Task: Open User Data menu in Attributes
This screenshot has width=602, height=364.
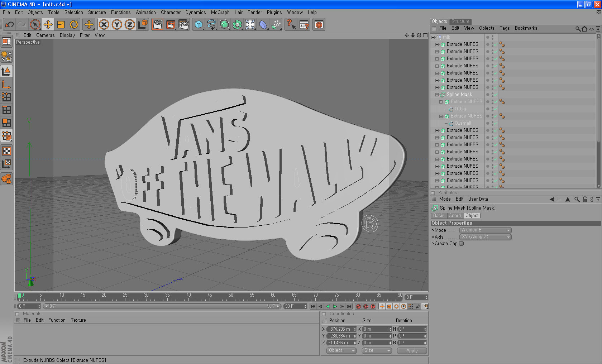Action: 478,199
